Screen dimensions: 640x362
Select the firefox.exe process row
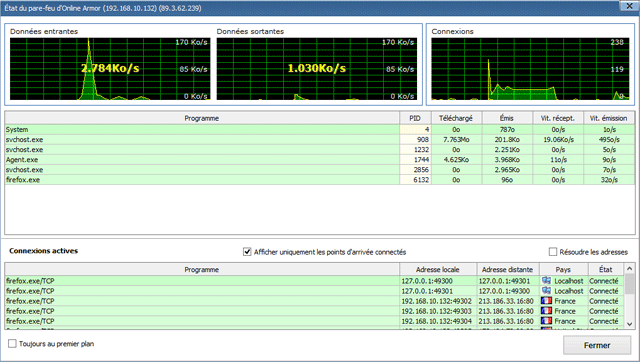coord(320,180)
